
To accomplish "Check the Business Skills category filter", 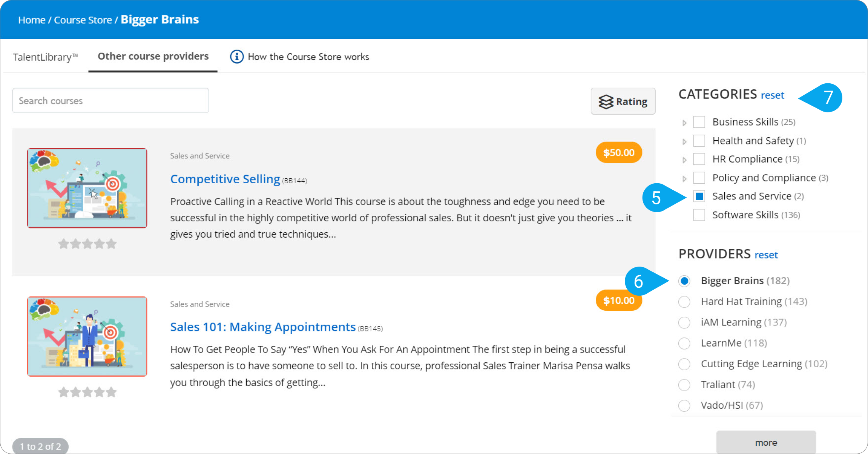I will point(699,122).
